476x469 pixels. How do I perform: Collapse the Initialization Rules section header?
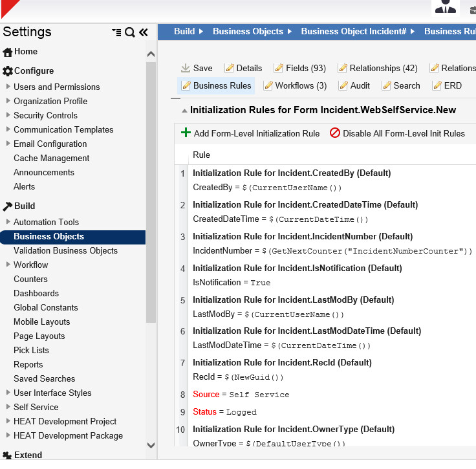click(x=184, y=111)
